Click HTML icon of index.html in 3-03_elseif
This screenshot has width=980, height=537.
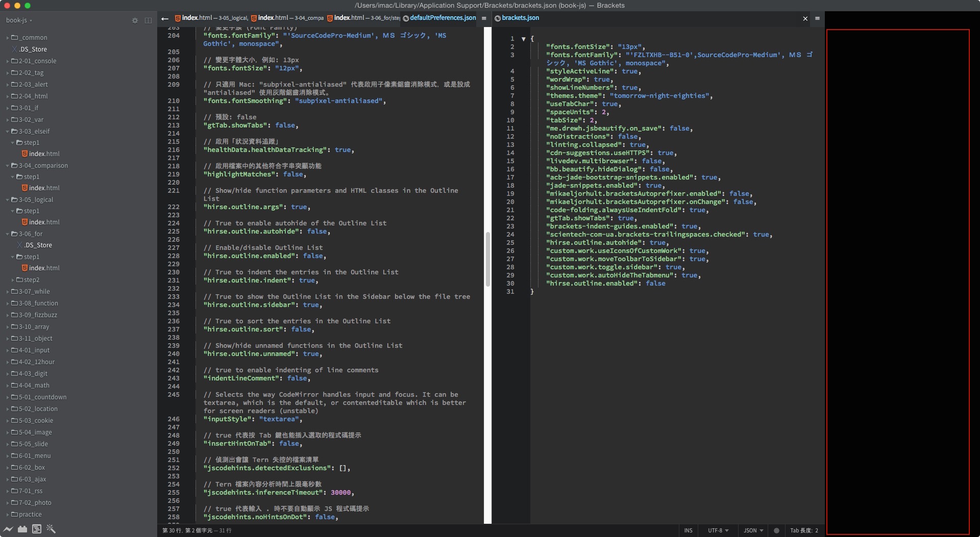[x=24, y=154]
